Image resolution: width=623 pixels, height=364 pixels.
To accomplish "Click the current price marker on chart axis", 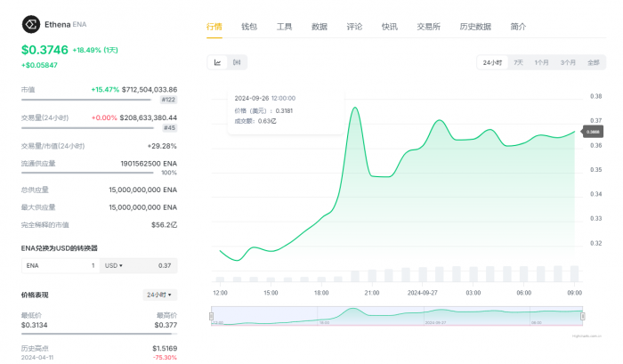I will [592, 132].
